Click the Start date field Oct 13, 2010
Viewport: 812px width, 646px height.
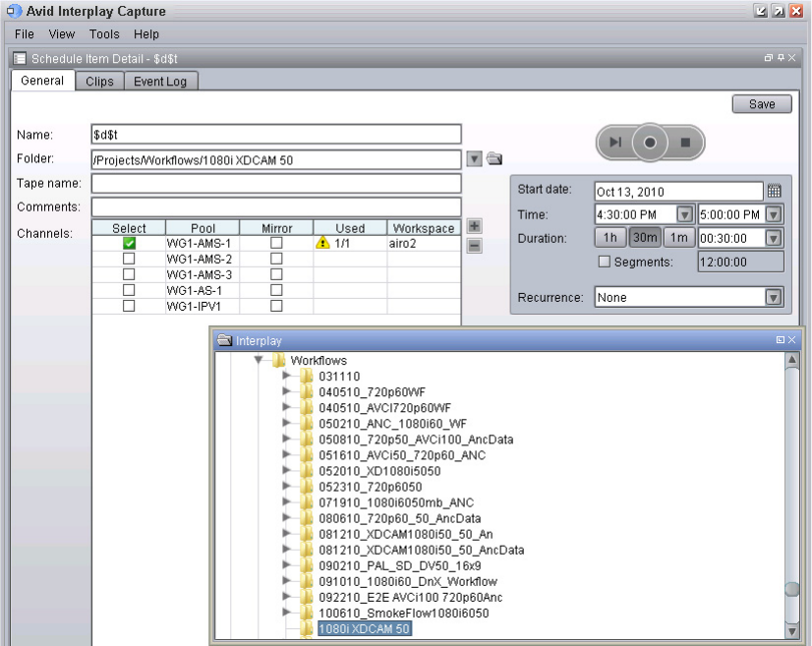click(x=678, y=191)
